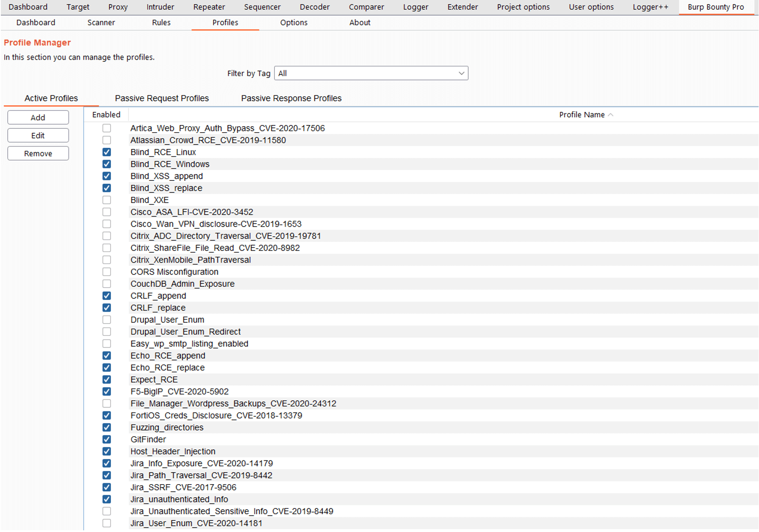Screen dimensions: 759x532
Task: Switch to the Repeater tab
Action: tap(209, 7)
